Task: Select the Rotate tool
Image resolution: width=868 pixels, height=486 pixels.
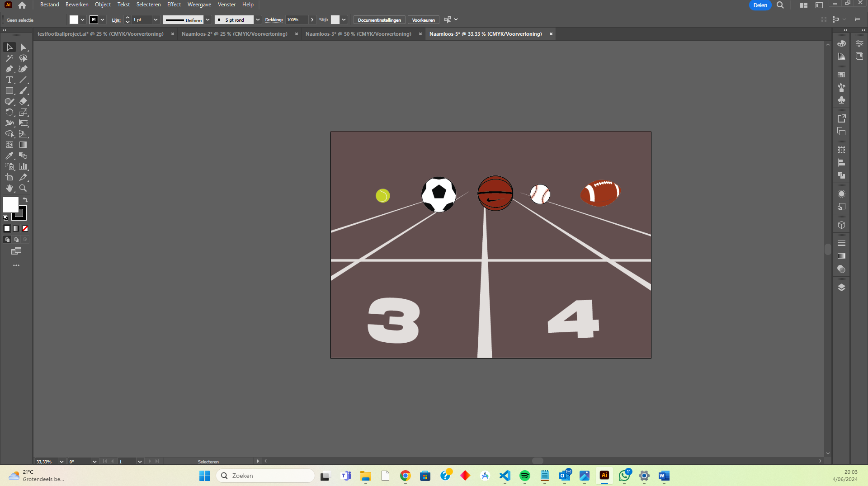Action: (x=9, y=113)
